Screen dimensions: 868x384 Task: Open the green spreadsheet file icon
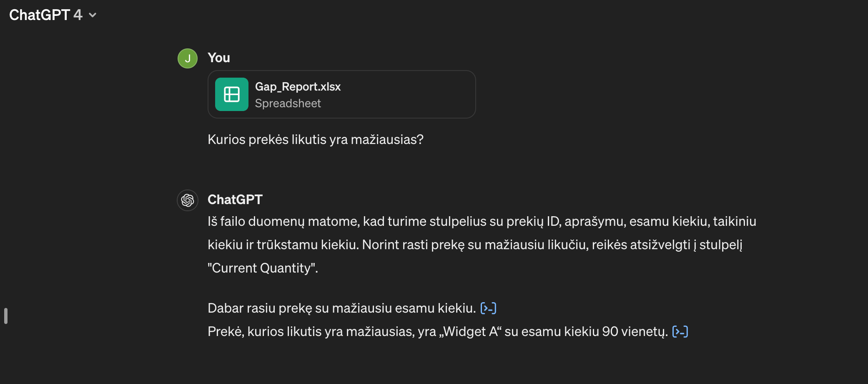[232, 94]
